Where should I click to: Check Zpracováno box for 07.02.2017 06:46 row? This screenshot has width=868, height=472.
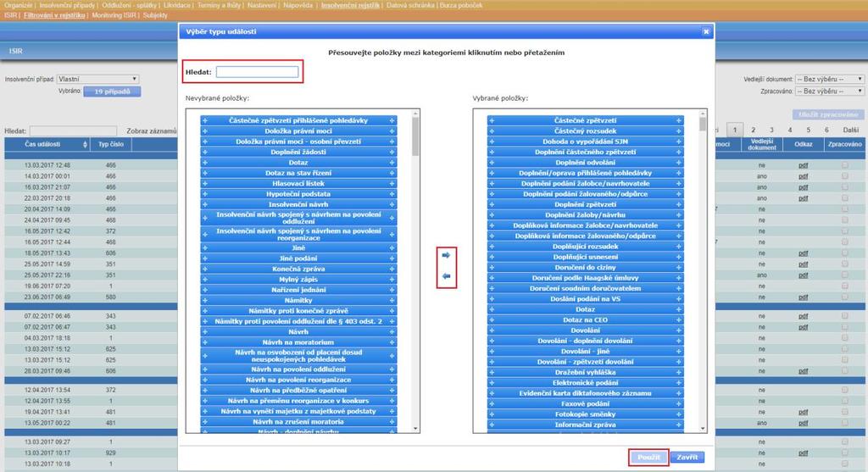point(845,316)
